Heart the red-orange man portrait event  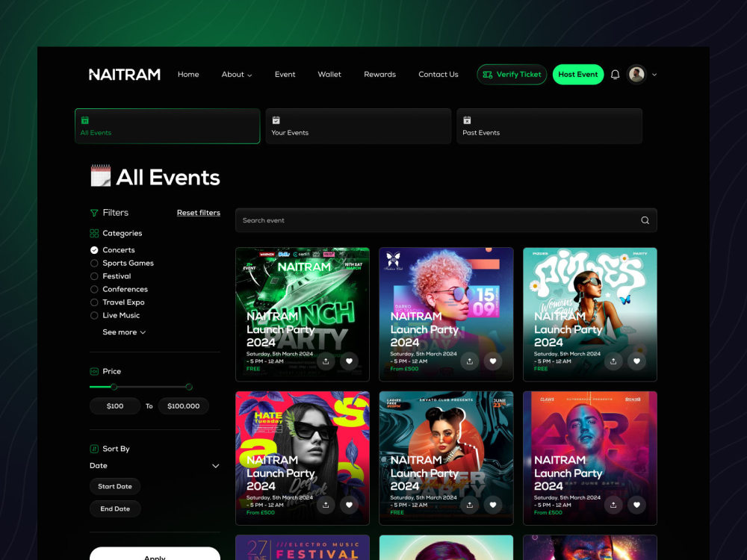click(x=637, y=505)
